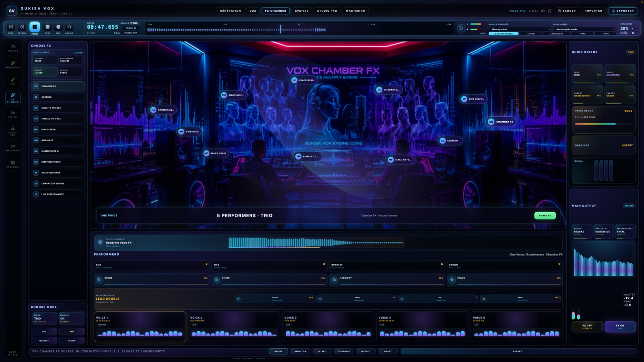Select the Trio mode option under Choose Mode
The image size is (644, 362).
tap(71, 331)
